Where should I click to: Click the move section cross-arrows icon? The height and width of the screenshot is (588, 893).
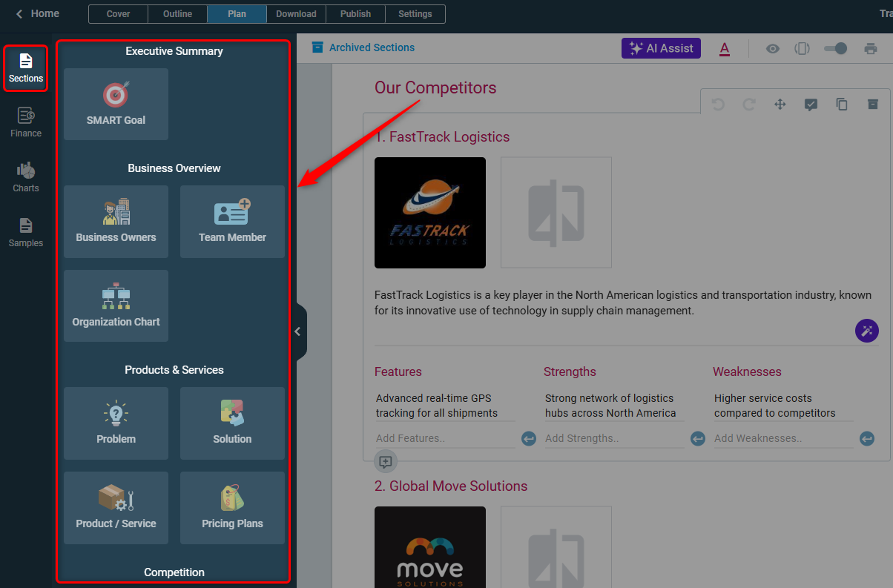(x=780, y=105)
